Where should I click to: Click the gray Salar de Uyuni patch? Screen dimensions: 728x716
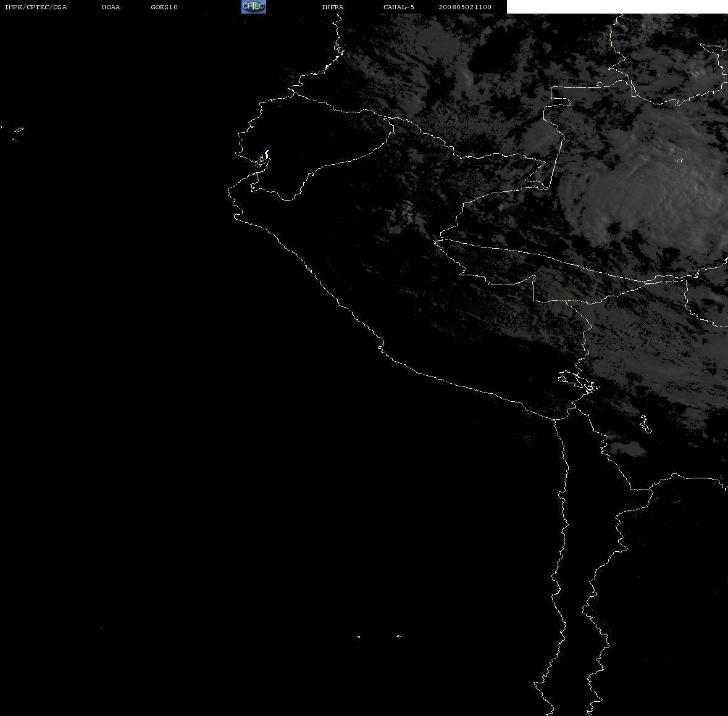tap(627, 449)
